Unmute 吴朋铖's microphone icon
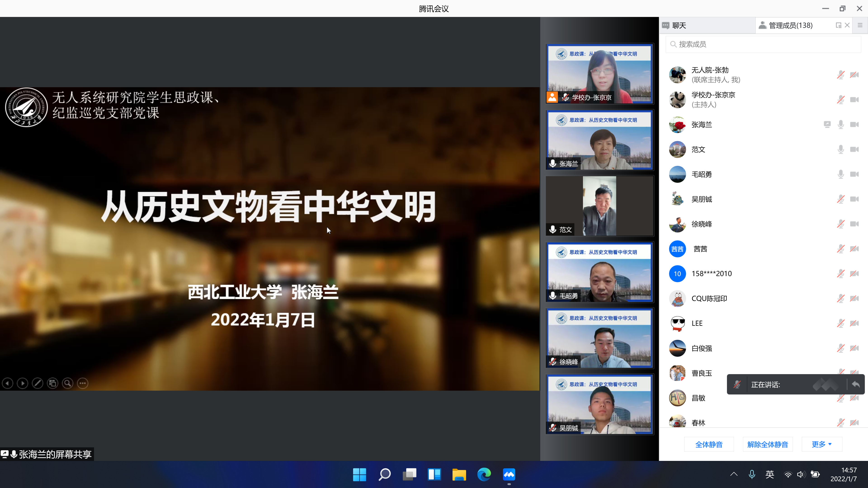This screenshot has height=488, width=868. 841,199
